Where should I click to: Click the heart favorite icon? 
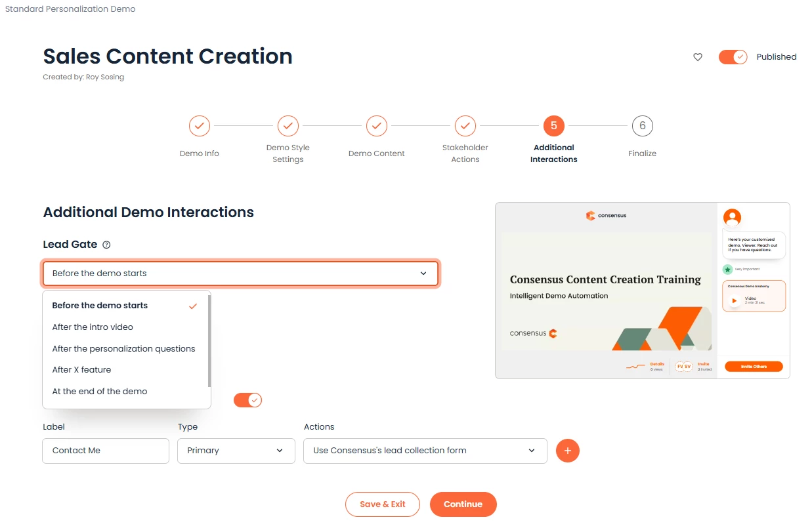click(698, 57)
